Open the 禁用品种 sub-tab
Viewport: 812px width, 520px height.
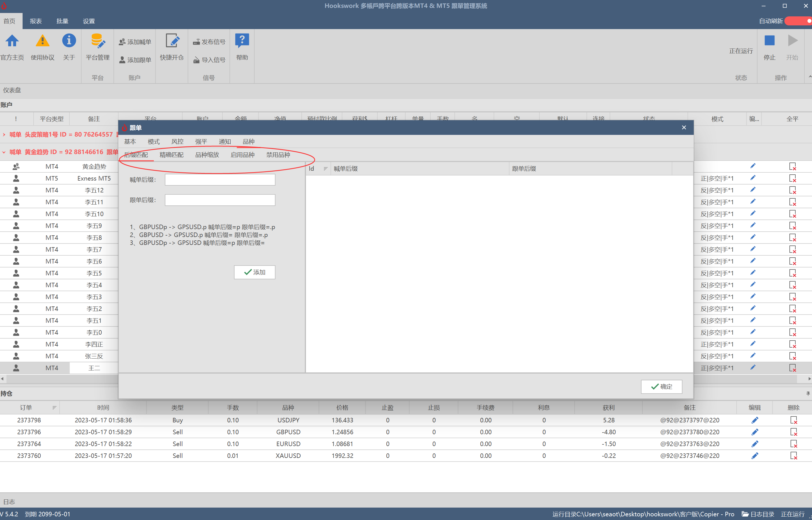pyautogui.click(x=278, y=155)
